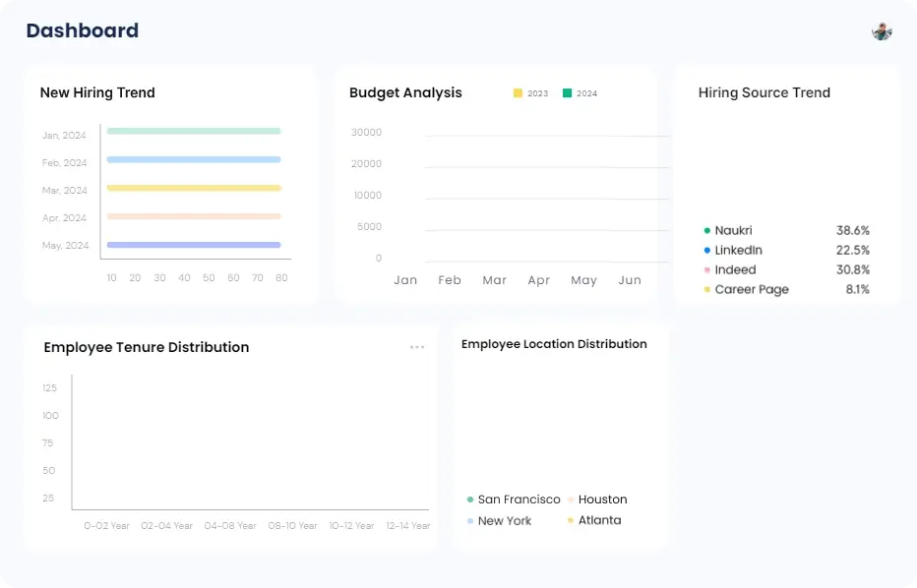Click the 10000 axis value
Viewport: 917px width, 588px height.
(367, 196)
